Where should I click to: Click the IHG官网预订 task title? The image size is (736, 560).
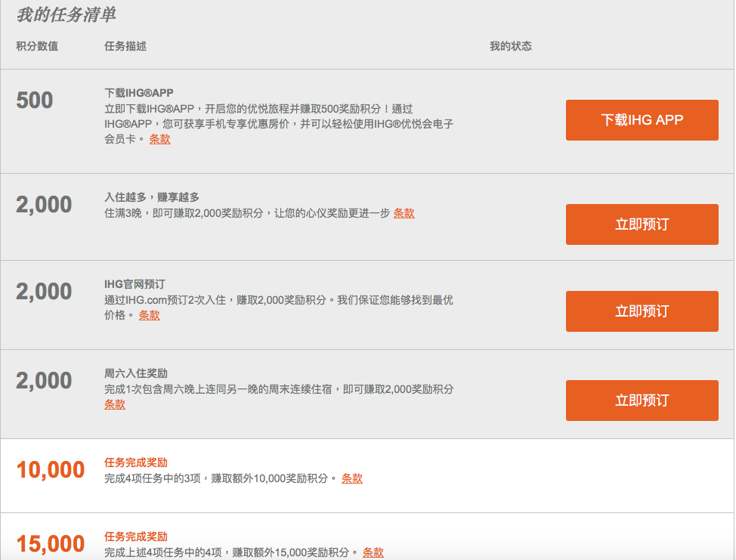(x=135, y=284)
